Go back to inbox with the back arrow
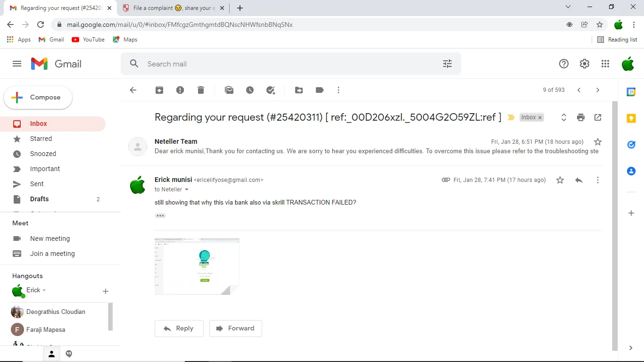The width and height of the screenshot is (644, 362). click(x=133, y=90)
